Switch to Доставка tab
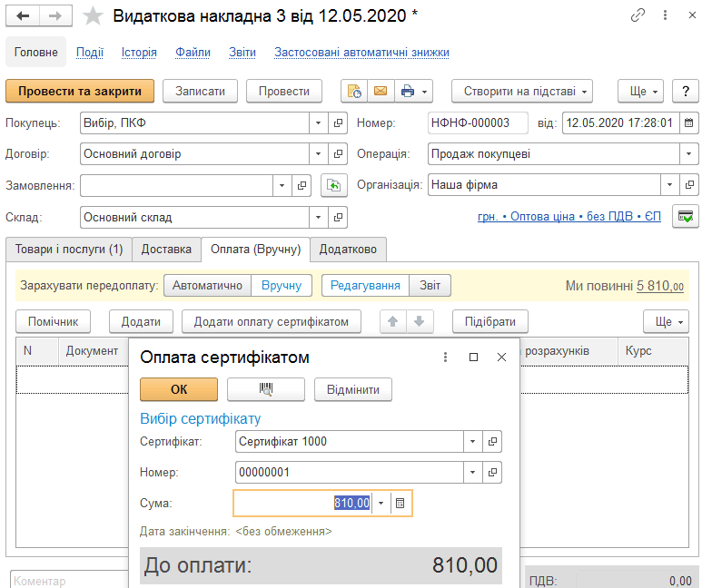 (x=166, y=250)
